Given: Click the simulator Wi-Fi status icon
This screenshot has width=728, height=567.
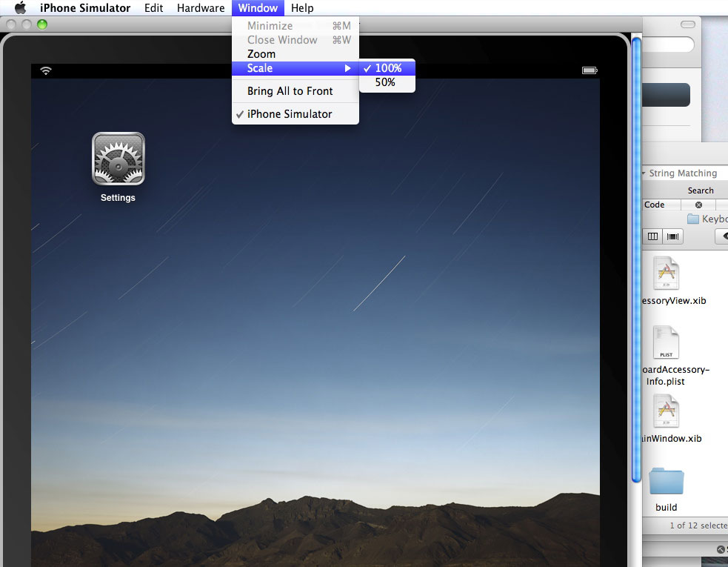Looking at the screenshot, I should [45, 70].
